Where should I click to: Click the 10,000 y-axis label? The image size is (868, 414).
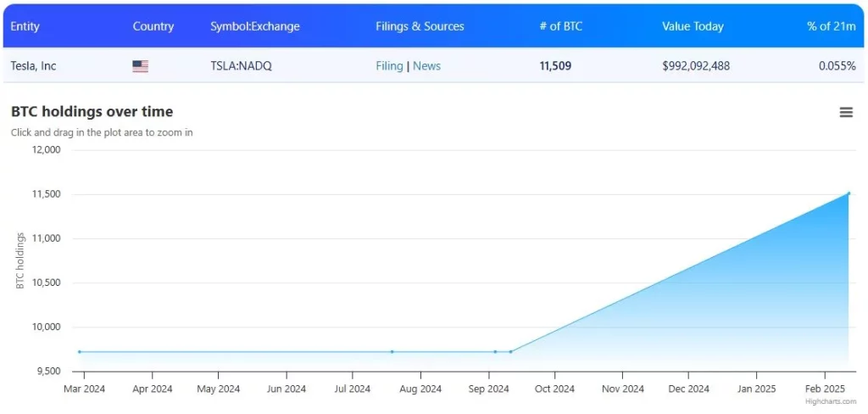46,327
